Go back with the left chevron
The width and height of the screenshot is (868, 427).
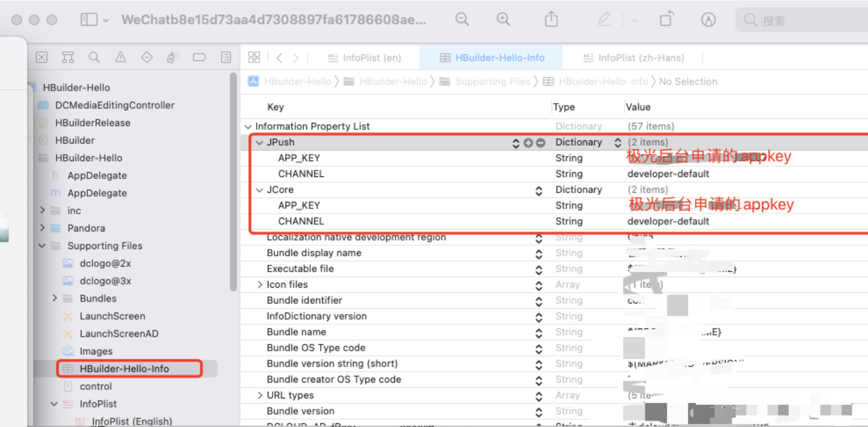pos(279,57)
